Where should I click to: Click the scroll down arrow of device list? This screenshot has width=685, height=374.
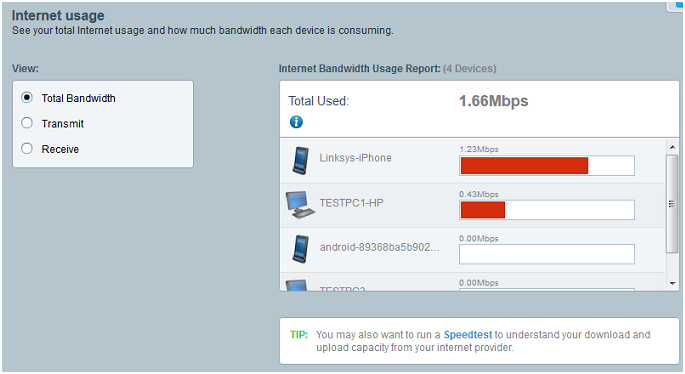click(x=672, y=284)
